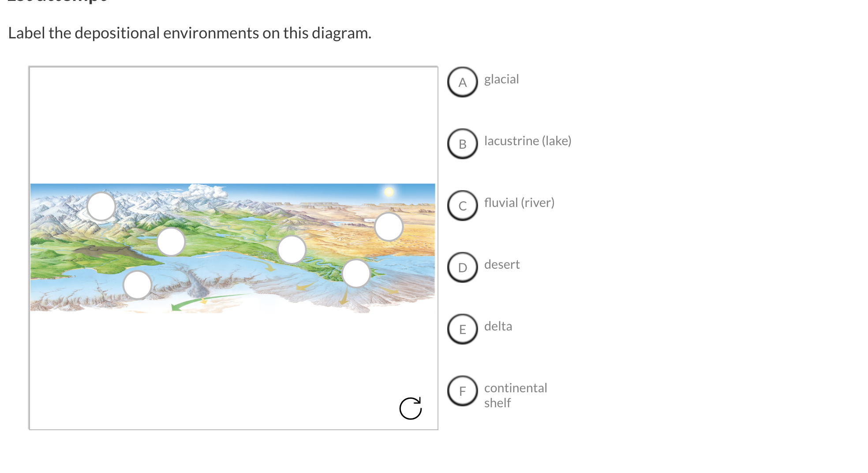Click the continental shelf answer label
The image size is (868, 473).
click(515, 395)
